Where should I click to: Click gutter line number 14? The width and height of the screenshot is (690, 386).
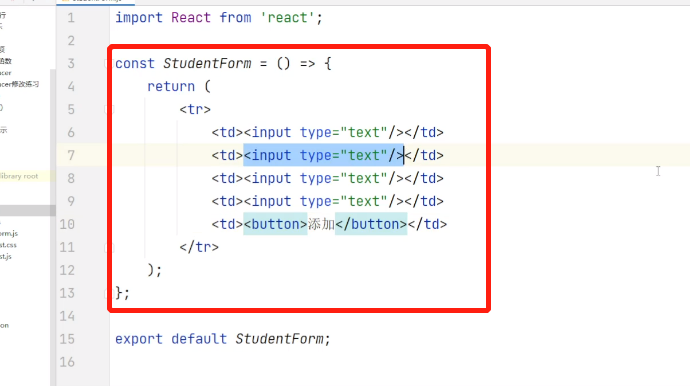[x=67, y=316]
